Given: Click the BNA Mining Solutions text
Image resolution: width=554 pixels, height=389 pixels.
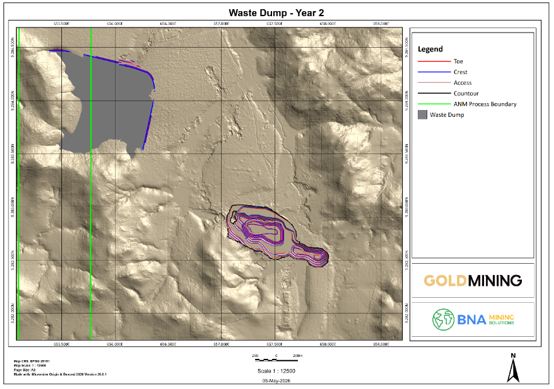Looking at the screenshot, I should tap(486, 319).
